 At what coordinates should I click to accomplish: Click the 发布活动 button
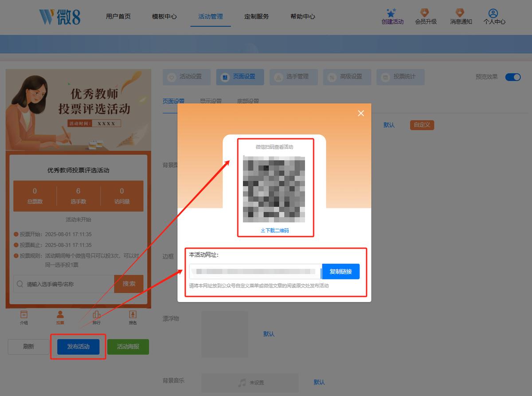(x=78, y=347)
